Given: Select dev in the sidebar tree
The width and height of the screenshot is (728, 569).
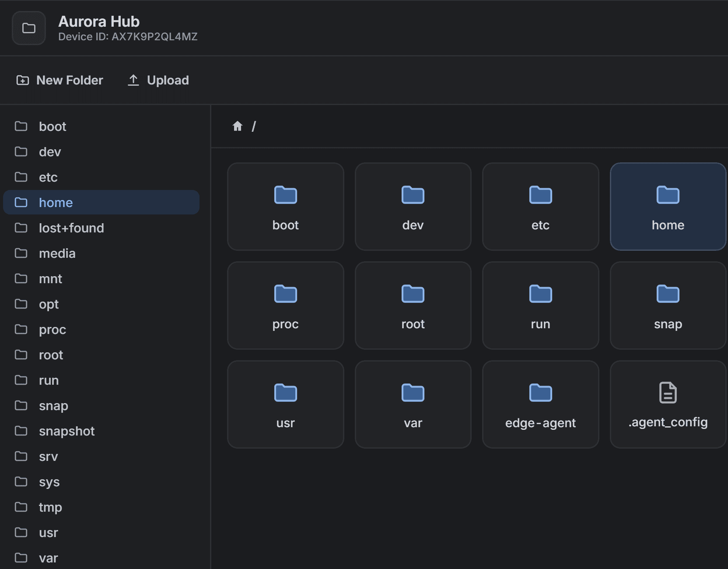Looking at the screenshot, I should [101, 152].
